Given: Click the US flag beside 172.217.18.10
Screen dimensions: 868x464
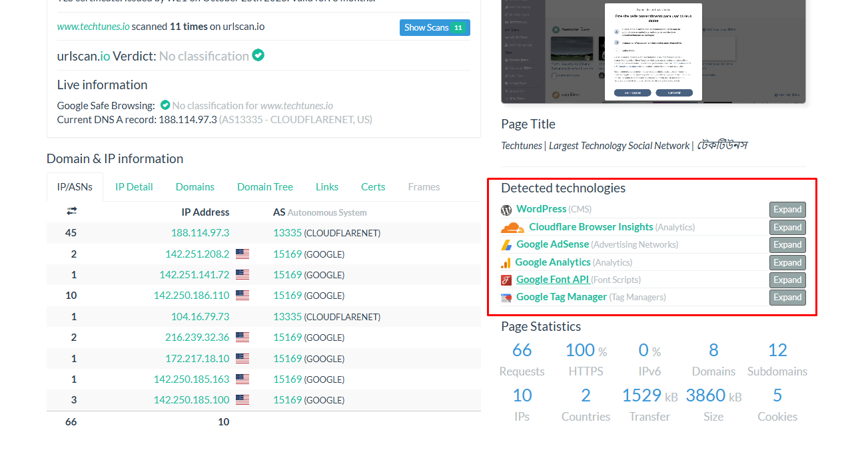Looking at the screenshot, I should pyautogui.click(x=242, y=358).
